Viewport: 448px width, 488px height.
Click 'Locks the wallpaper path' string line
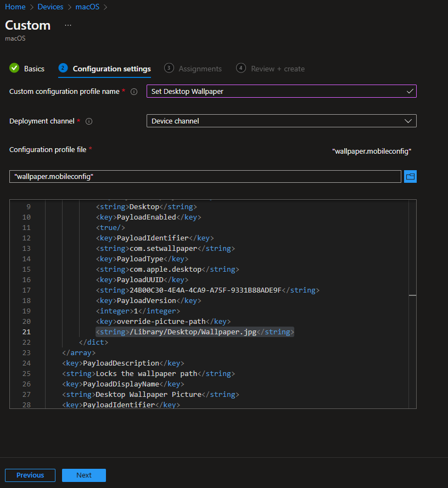(148, 373)
